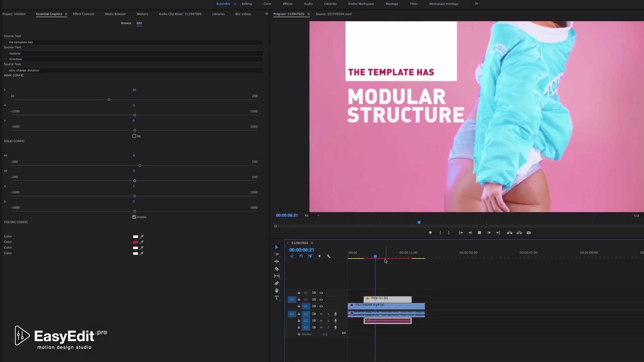Open the Program monitor panel menu
Screen dimensions: 644x362
(x=308, y=14)
